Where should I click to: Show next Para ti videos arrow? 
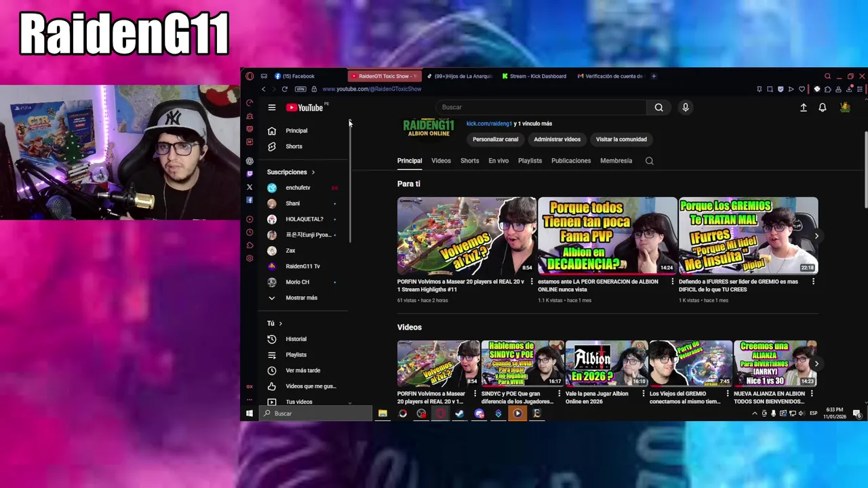coord(816,236)
